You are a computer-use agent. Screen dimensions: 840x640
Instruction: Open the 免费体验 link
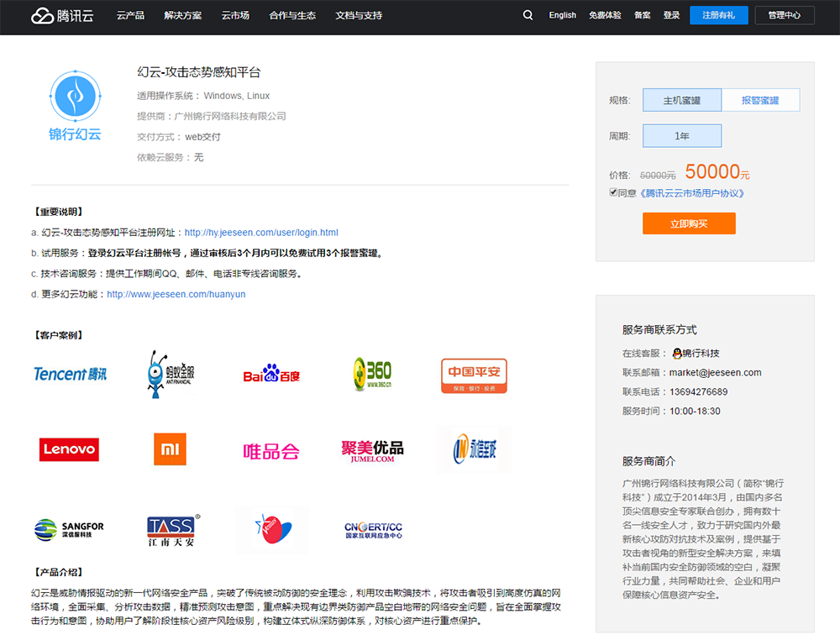pos(606,15)
